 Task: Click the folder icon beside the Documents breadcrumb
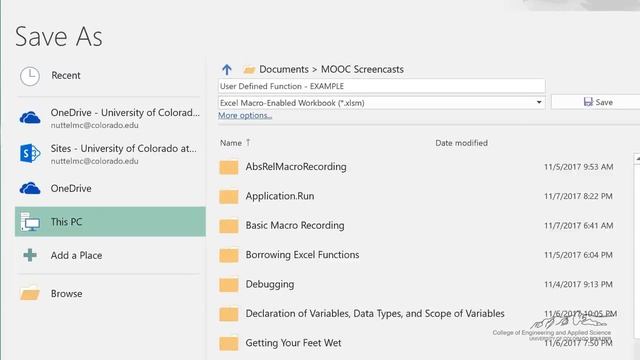[x=249, y=70]
